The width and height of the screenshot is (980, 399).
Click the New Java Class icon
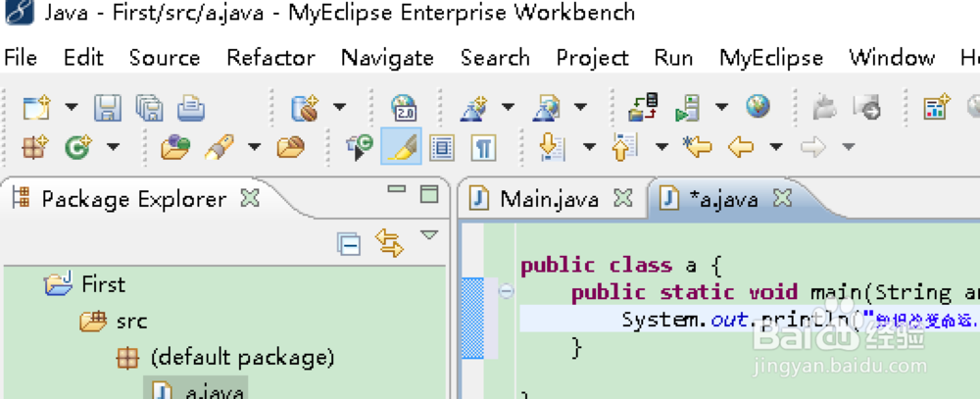(78, 148)
